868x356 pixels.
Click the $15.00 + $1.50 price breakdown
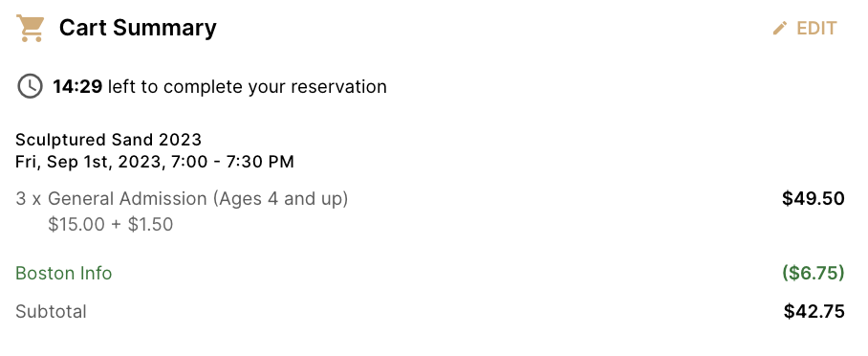tap(111, 225)
